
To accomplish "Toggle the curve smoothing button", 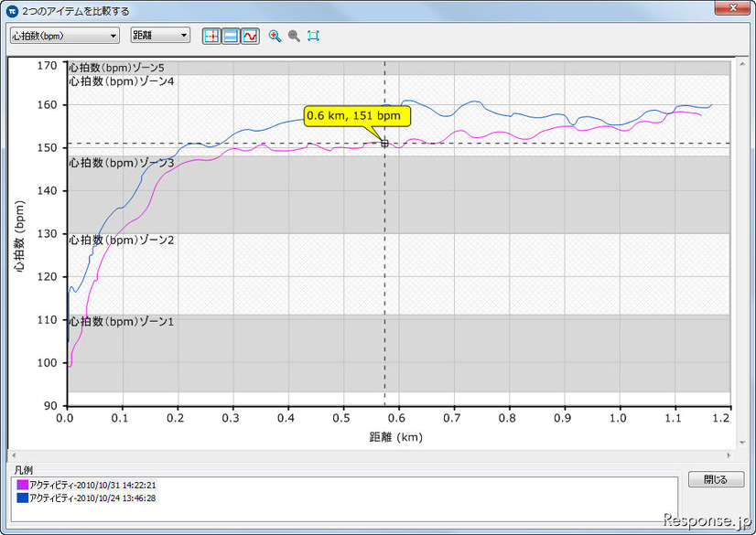I will (x=250, y=36).
